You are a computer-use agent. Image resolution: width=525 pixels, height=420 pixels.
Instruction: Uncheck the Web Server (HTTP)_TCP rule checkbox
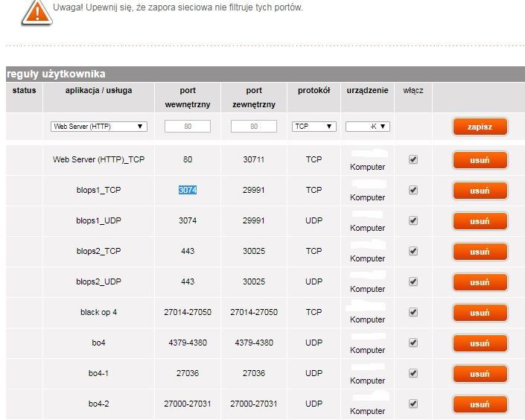pos(413,159)
